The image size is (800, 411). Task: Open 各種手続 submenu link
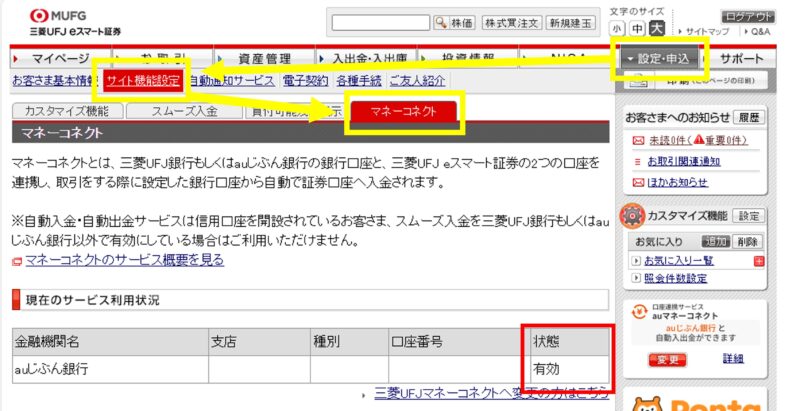tap(359, 81)
